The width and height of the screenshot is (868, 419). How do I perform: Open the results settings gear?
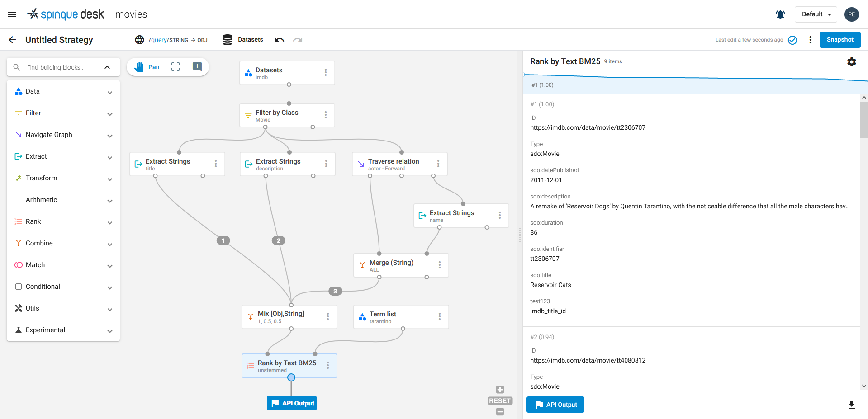pos(852,62)
